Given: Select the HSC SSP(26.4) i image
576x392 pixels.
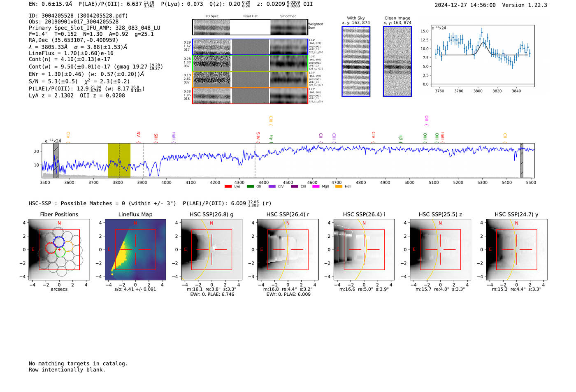Looking at the screenshot, I should [364, 249].
